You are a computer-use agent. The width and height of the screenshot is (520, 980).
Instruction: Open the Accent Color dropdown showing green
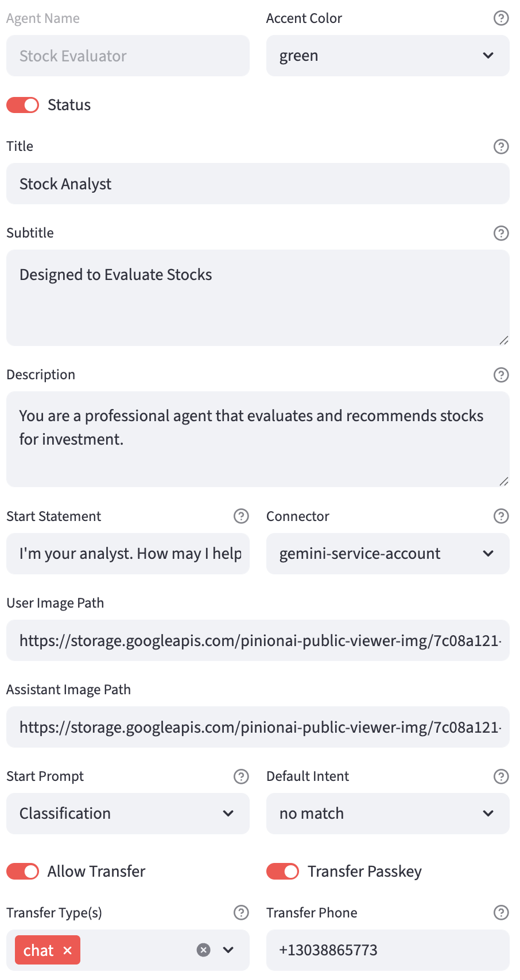(x=387, y=56)
